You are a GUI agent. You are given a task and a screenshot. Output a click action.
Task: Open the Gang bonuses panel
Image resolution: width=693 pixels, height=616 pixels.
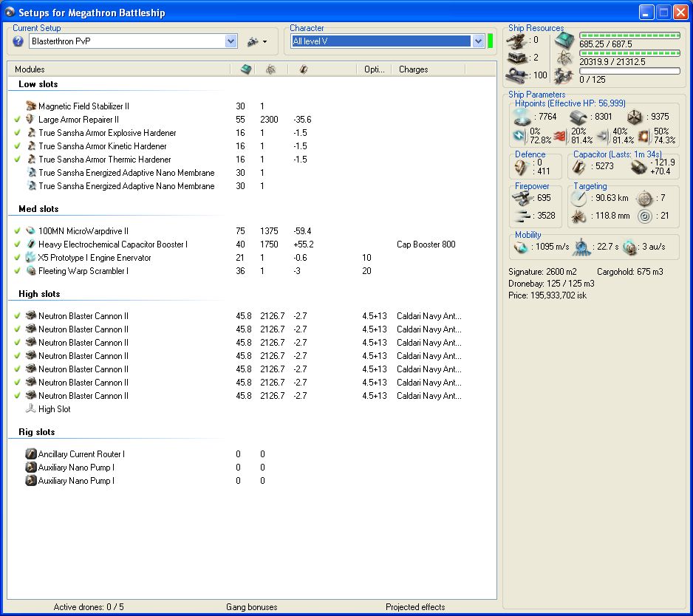tap(251, 606)
